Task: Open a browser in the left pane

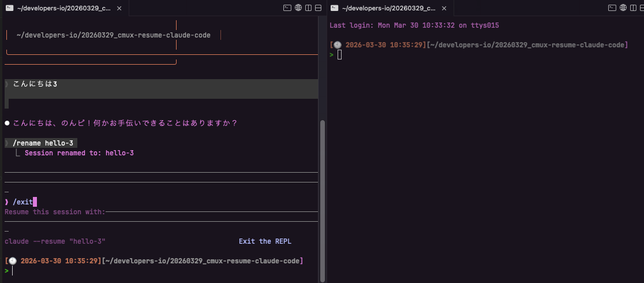Action: tap(298, 8)
